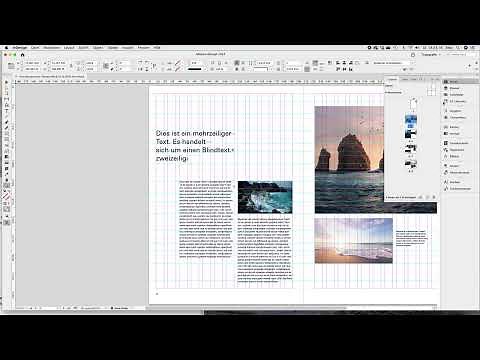480x360 pixels.
Task: Open the InDesign application menu
Action: pos(20,48)
